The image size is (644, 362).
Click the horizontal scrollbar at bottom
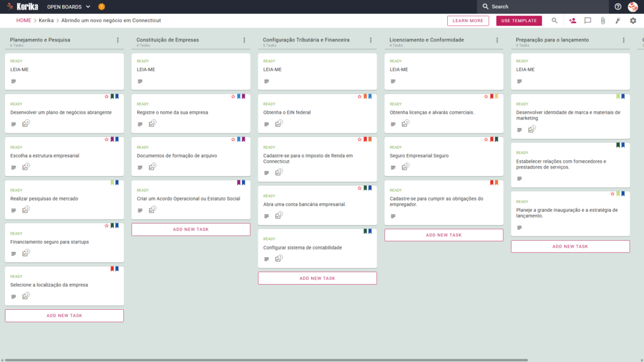266,360
